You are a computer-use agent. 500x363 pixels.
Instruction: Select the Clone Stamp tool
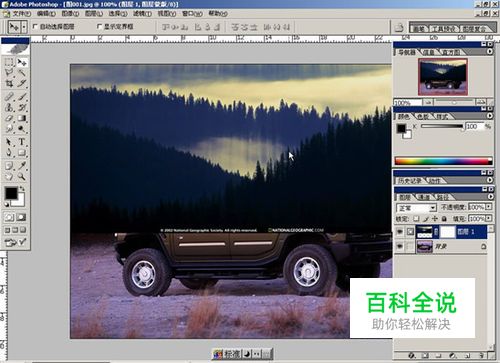click(9, 107)
